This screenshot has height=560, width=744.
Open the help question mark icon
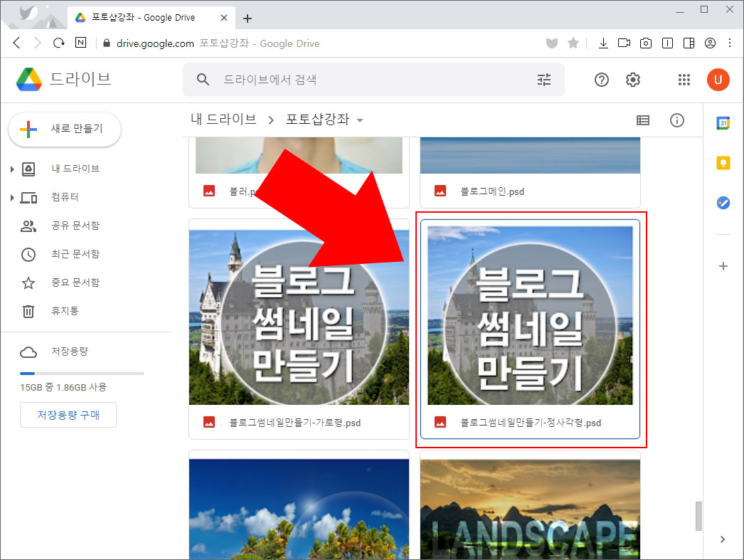(x=601, y=80)
